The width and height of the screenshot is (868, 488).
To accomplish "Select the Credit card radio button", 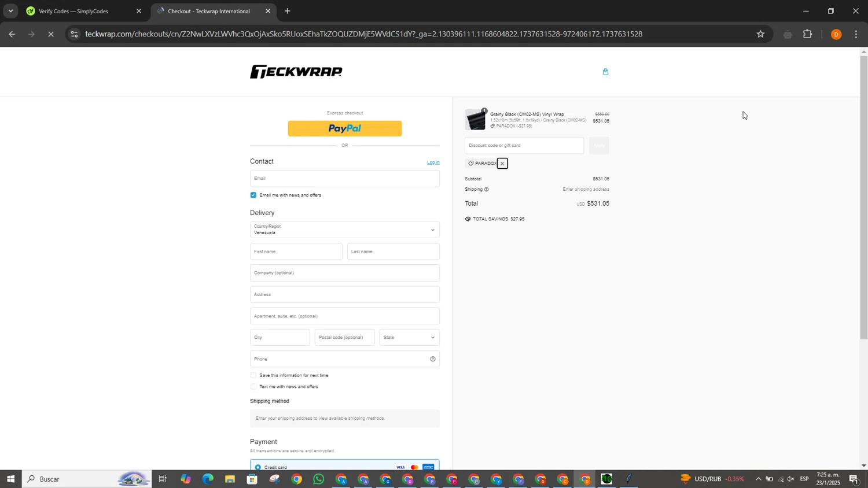I will click(x=258, y=467).
